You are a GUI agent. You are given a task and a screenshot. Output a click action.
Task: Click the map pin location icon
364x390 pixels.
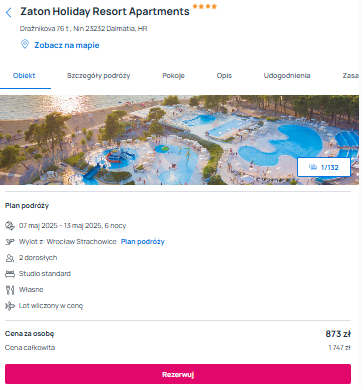25,44
